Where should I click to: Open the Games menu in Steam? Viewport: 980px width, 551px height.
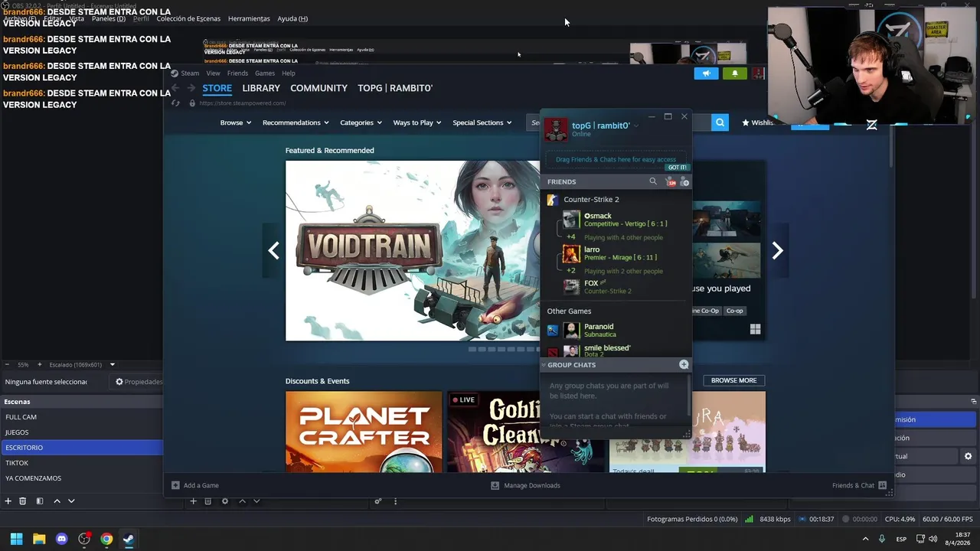click(x=265, y=73)
